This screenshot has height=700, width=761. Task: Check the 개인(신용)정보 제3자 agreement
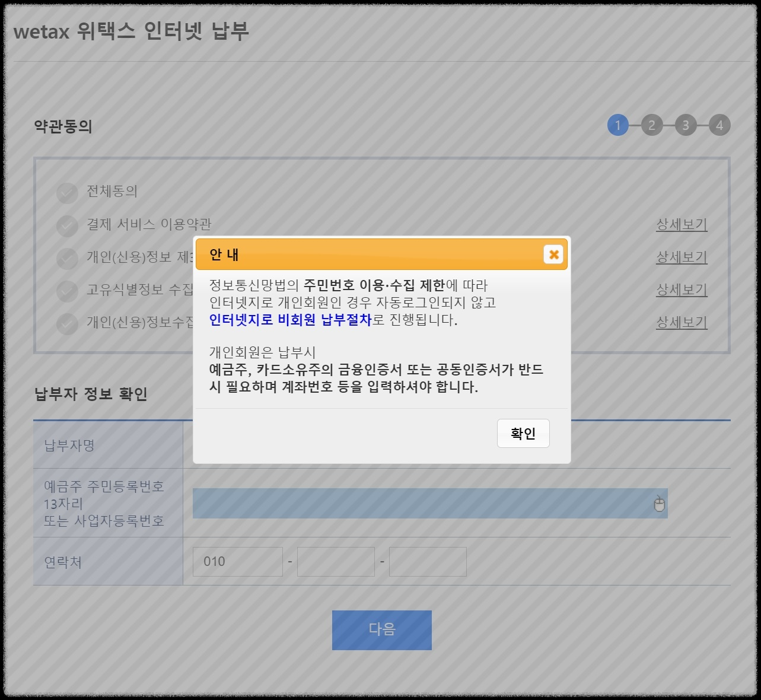[68, 258]
